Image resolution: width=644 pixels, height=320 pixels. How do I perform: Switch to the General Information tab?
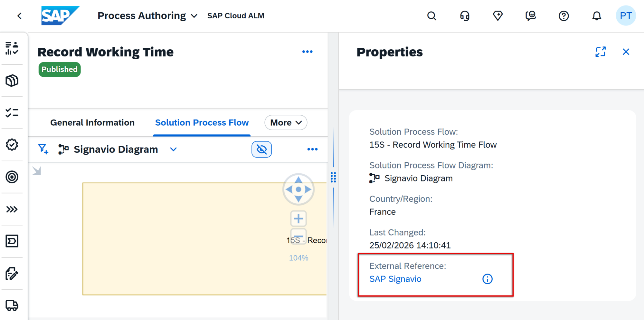click(92, 123)
